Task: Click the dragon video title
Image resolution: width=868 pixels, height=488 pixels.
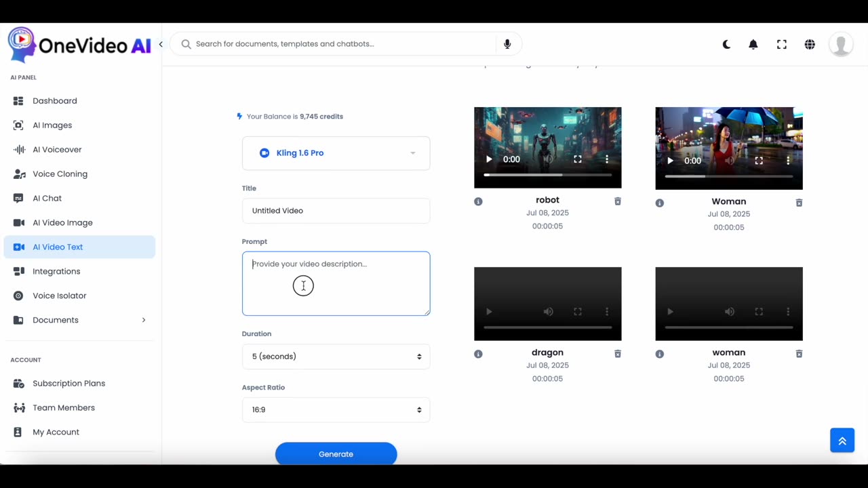Action: click(547, 352)
